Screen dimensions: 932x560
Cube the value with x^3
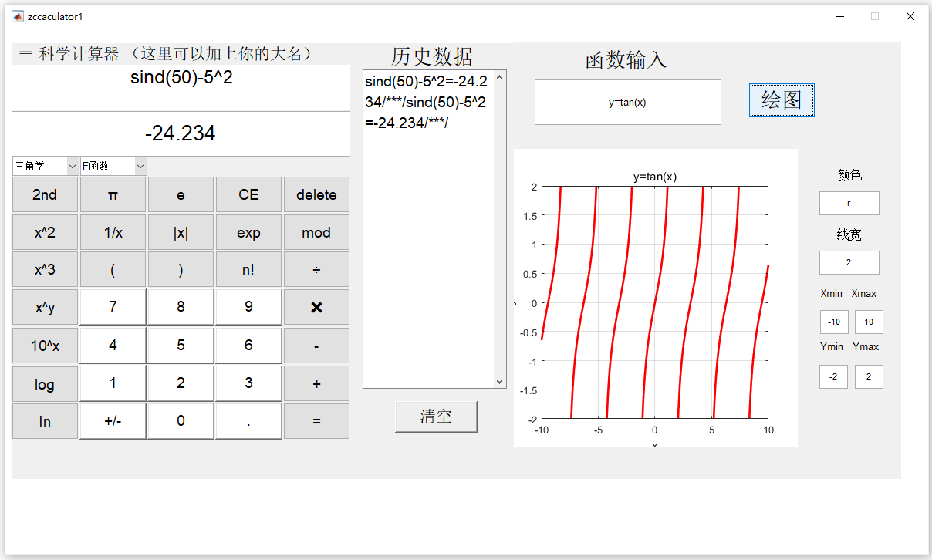45,269
